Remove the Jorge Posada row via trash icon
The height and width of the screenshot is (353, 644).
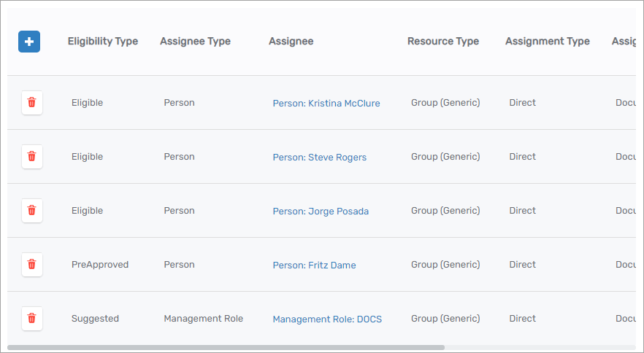click(31, 211)
